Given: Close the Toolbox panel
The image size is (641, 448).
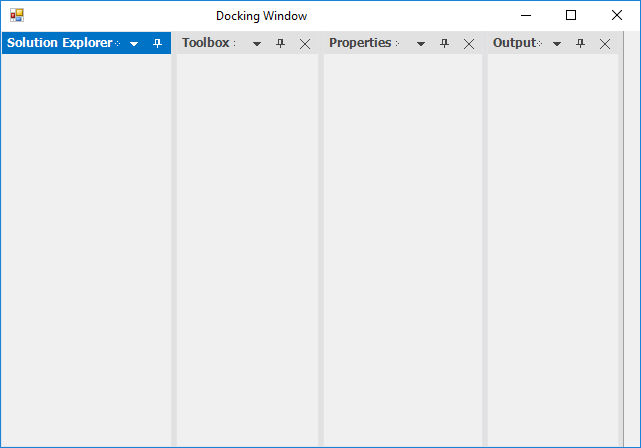Looking at the screenshot, I should (305, 44).
